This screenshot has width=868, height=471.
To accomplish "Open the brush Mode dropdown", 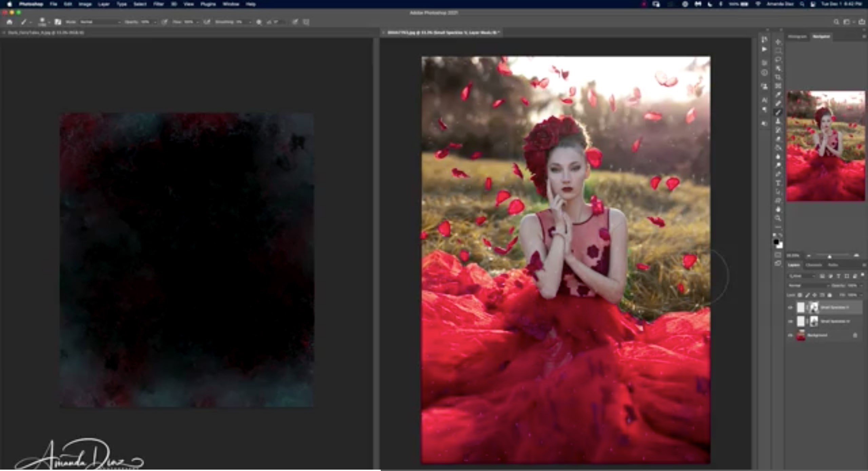I will pyautogui.click(x=100, y=22).
